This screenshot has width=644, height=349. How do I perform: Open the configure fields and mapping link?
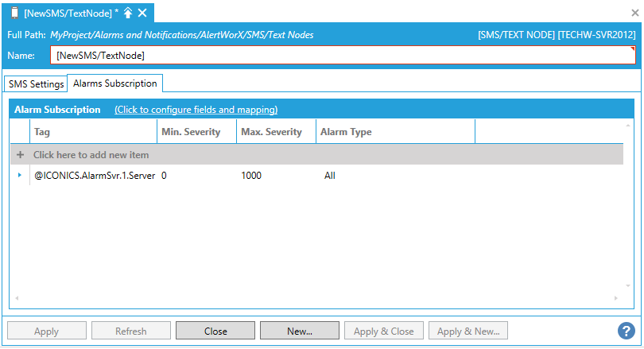click(x=196, y=110)
